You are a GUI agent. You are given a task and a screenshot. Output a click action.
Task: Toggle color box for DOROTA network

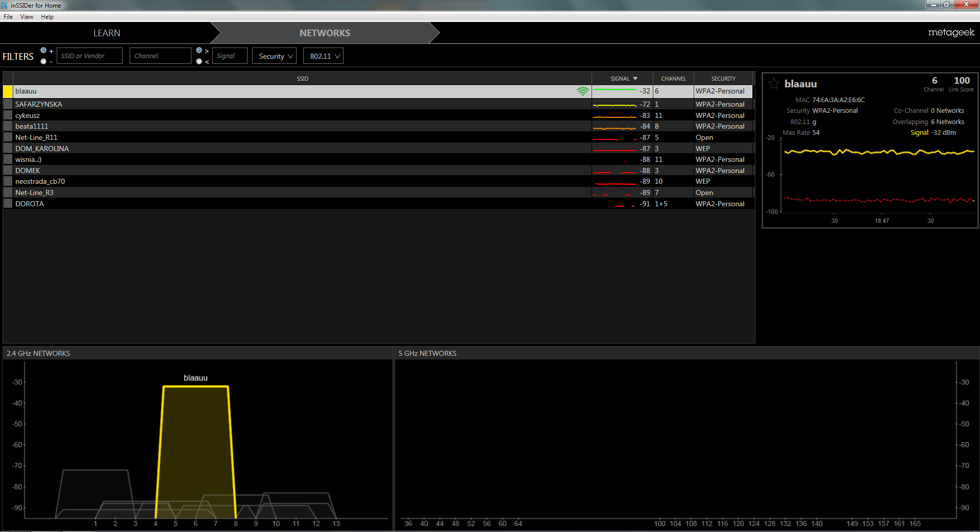click(x=8, y=204)
